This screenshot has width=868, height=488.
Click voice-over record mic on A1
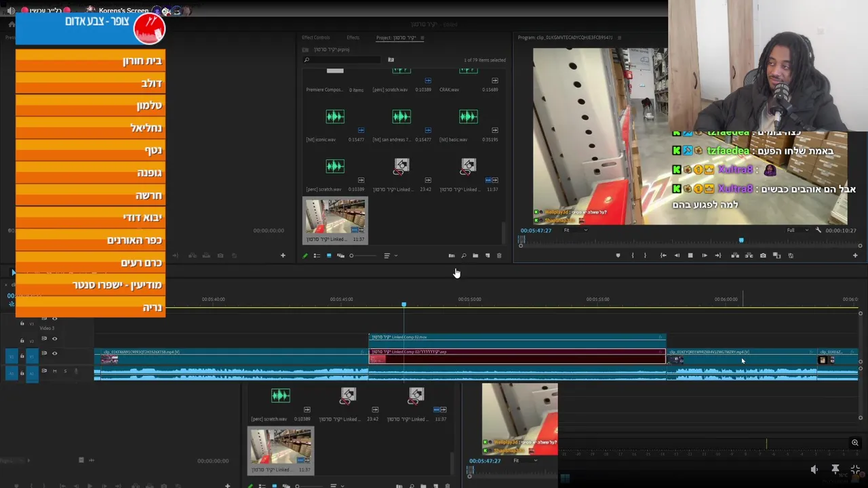pyautogui.click(x=76, y=371)
